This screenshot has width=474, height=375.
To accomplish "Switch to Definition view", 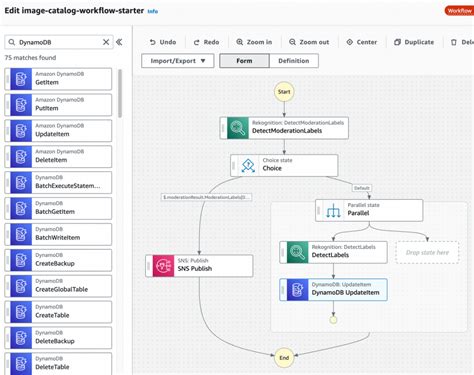I will [x=294, y=61].
